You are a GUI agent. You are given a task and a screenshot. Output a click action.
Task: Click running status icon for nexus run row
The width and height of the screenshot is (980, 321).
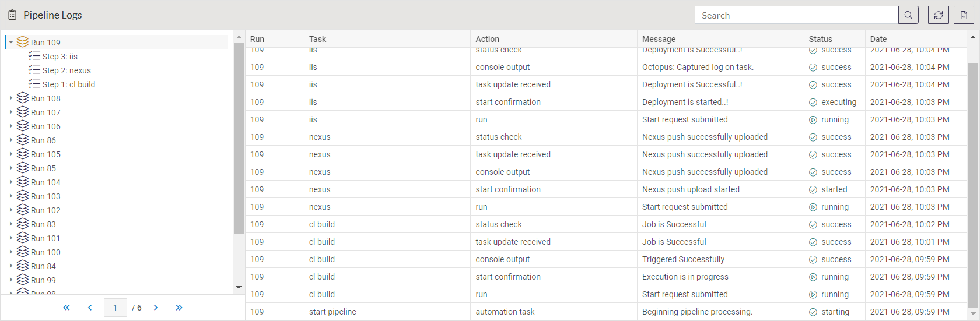click(813, 207)
